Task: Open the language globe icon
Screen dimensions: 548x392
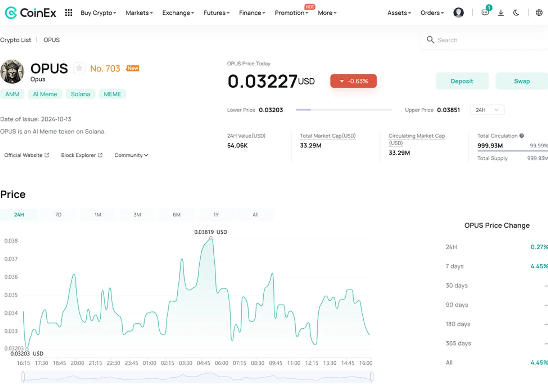Action: pos(539,13)
